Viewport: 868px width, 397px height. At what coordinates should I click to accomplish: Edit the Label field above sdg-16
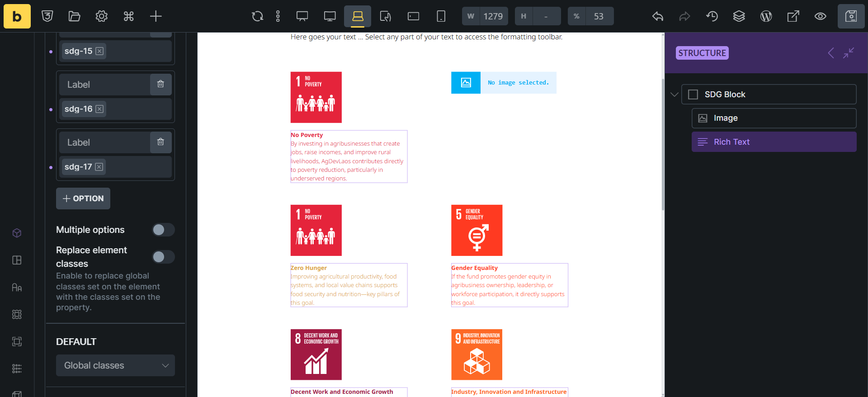104,85
